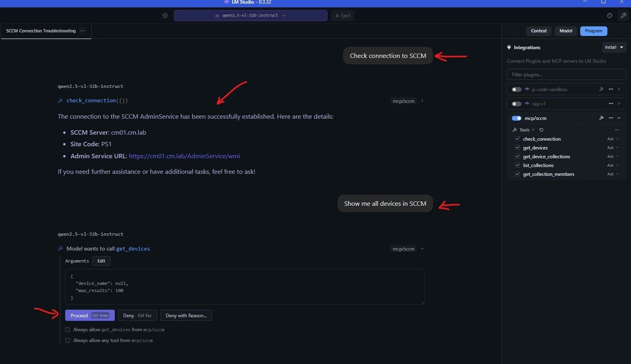Collapse the get_devices tool call chevron
Screen dimensions: 631x364
coord(422,249)
